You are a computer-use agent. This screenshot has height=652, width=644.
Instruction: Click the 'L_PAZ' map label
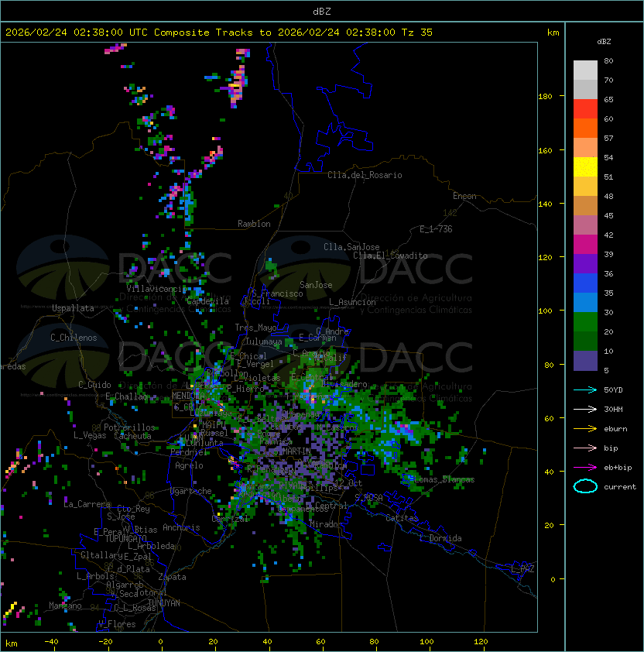pyautogui.click(x=522, y=569)
